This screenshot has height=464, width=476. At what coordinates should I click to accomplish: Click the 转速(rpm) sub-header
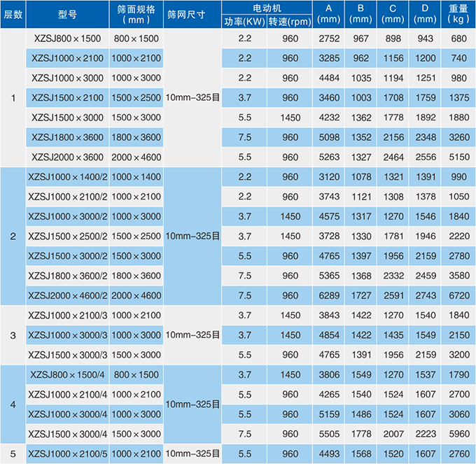[289, 22]
